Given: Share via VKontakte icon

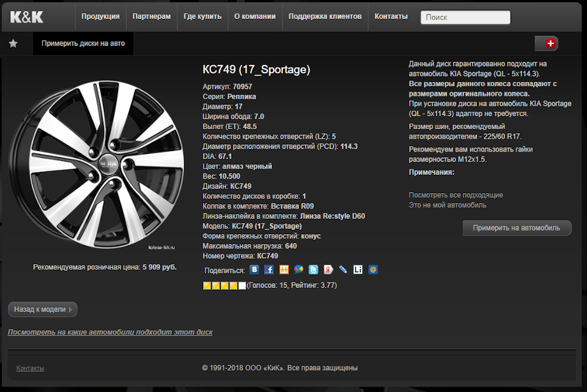Looking at the screenshot, I should (254, 270).
